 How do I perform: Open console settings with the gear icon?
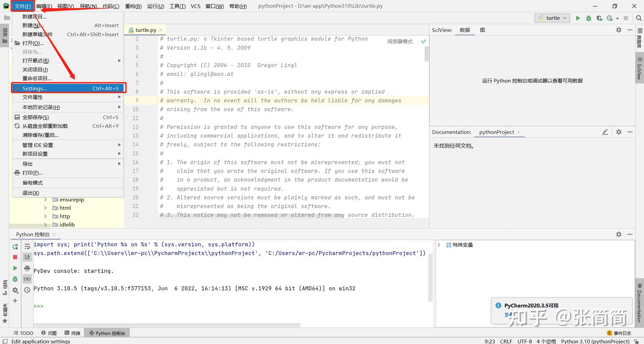point(15,290)
